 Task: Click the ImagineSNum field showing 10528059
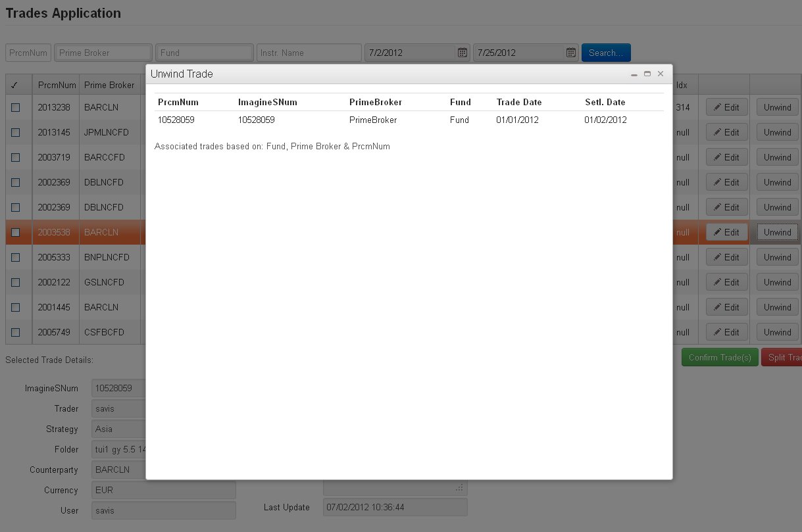(118, 388)
